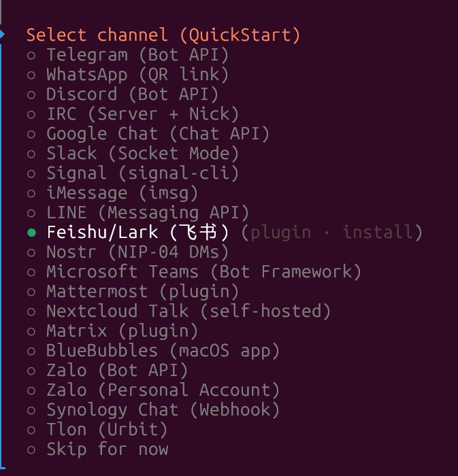Pick the Discord (Bot API) radio bullet
458x476 pixels.
(31, 95)
